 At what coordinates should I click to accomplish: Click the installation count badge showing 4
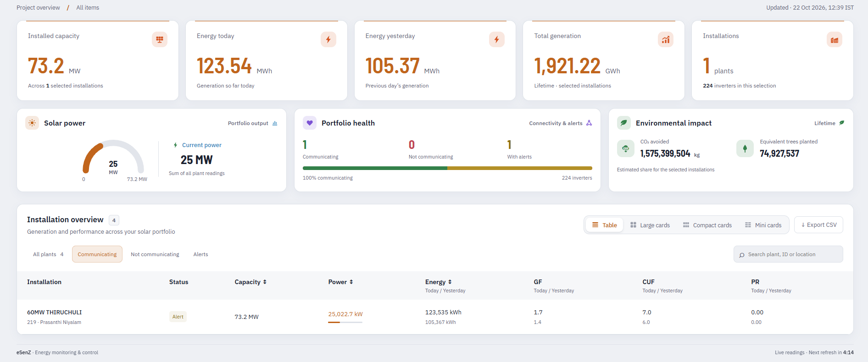pyautogui.click(x=114, y=220)
